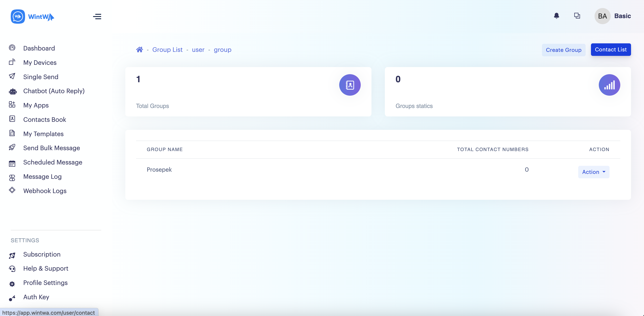This screenshot has height=316, width=644.
Task: Click the Chatbot robot icon in sidebar
Action: coord(13,91)
